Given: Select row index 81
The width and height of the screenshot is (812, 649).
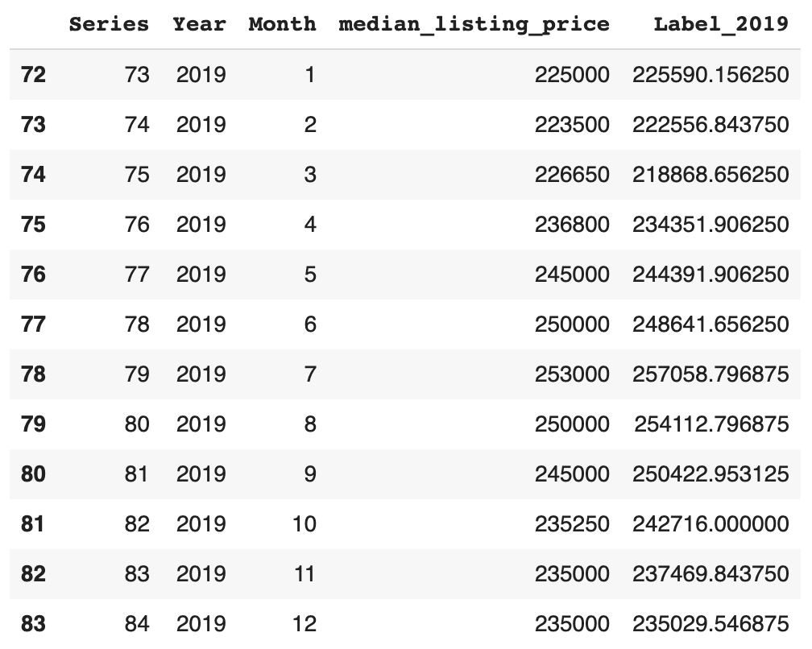Looking at the screenshot, I should 33,524.
